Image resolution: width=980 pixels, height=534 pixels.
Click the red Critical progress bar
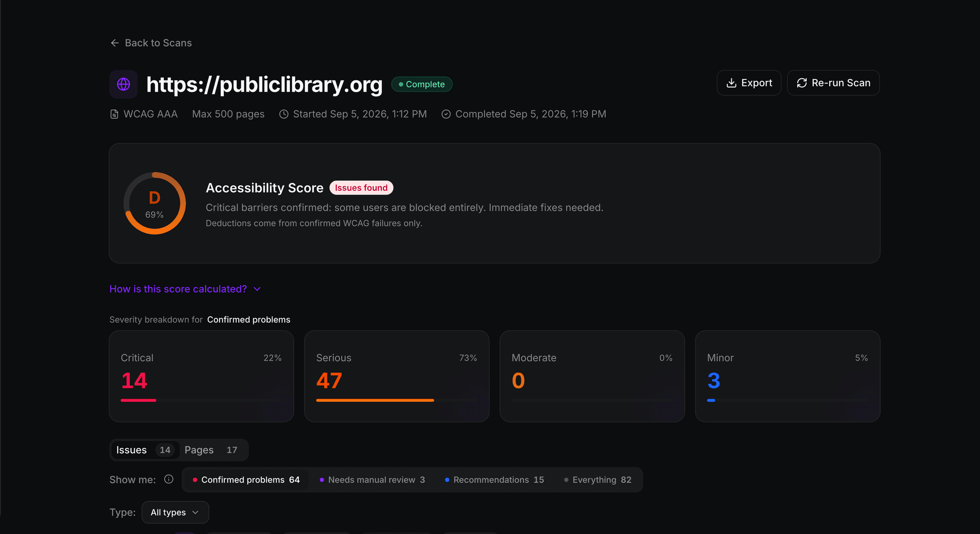[138, 400]
